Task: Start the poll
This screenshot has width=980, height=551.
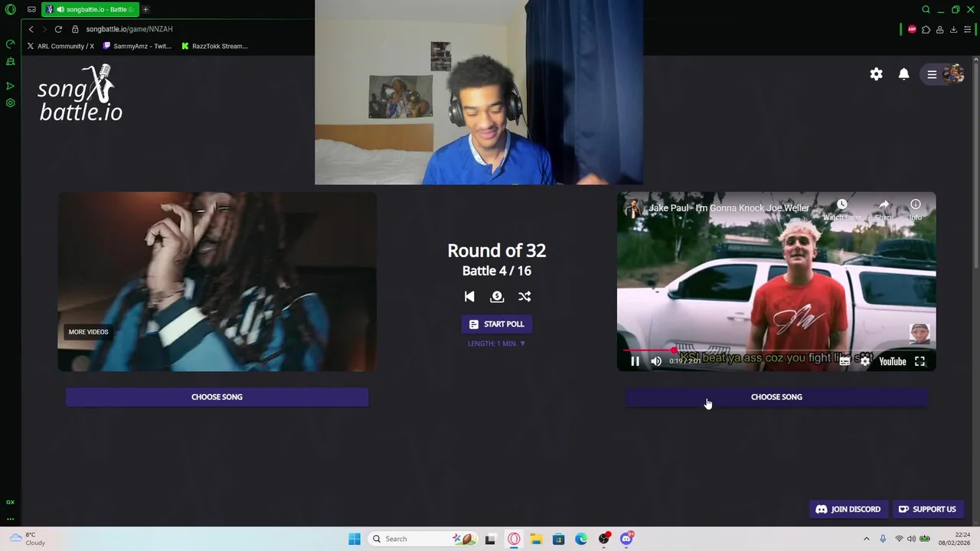Action: coord(497,324)
